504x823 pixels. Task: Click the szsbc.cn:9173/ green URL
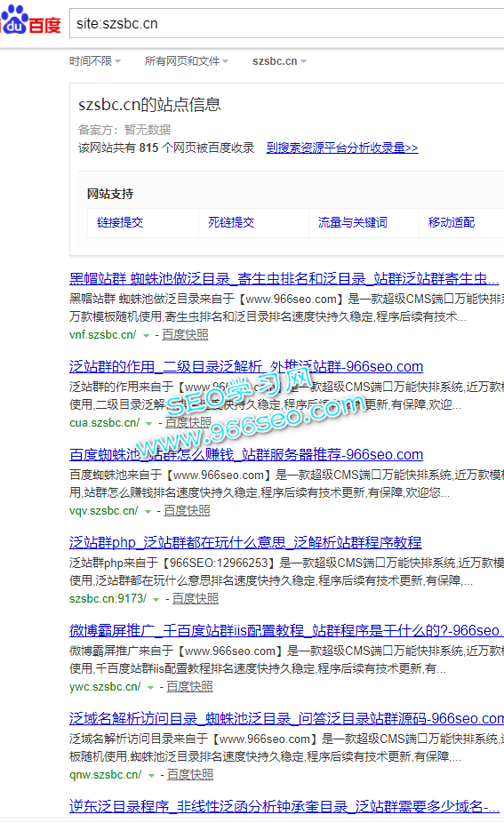108,599
